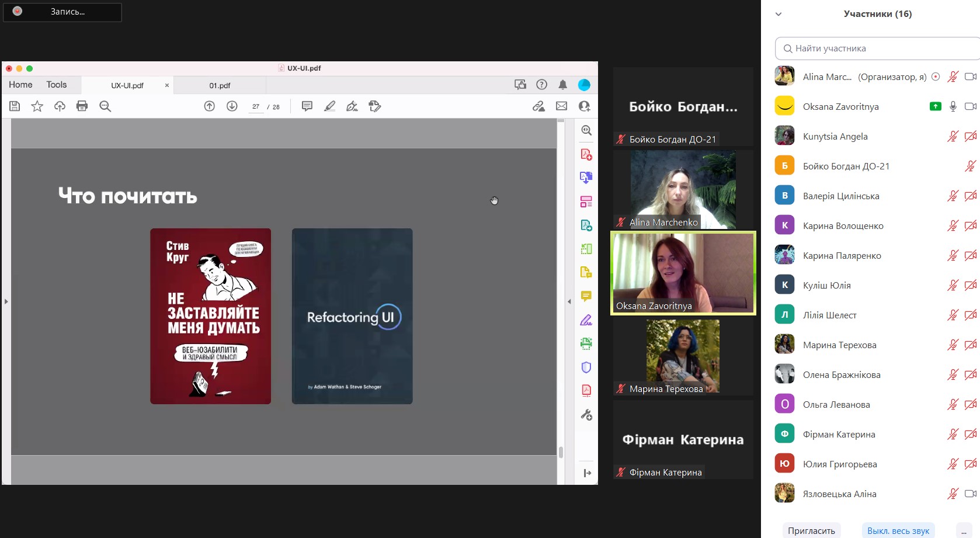This screenshot has height=538, width=980.
Task: Unmute Бойко Богдан ДО-21 in the participants list
Action: (x=971, y=166)
